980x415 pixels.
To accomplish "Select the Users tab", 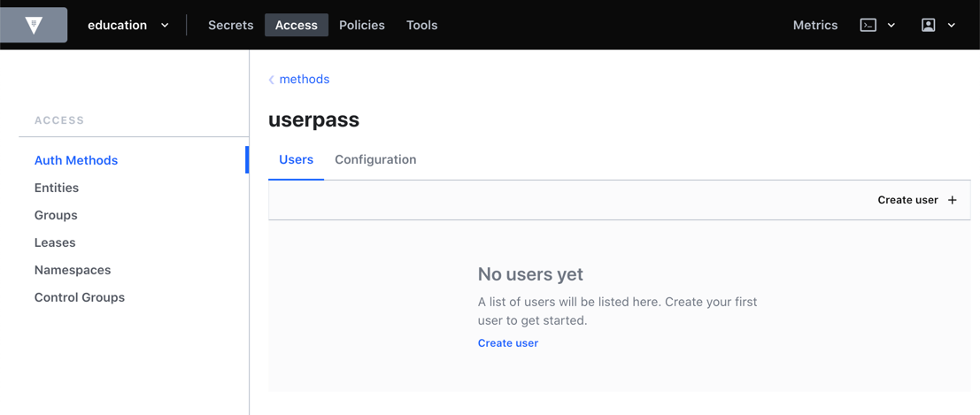I will [296, 159].
